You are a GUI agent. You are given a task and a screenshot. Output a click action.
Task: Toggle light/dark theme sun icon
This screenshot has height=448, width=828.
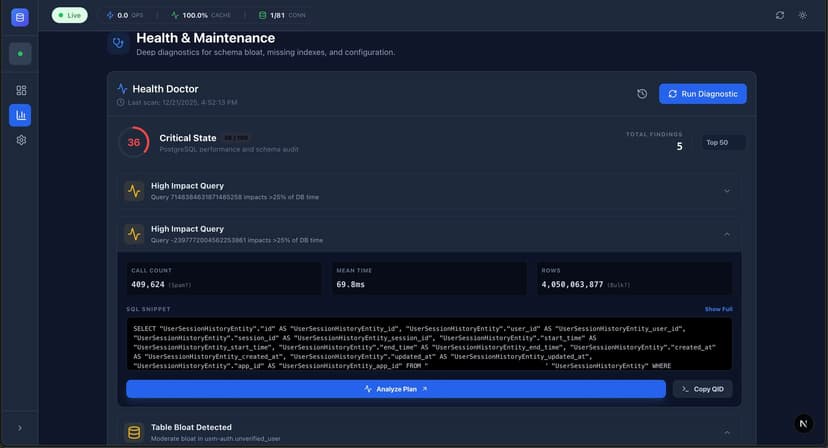pyautogui.click(x=802, y=15)
